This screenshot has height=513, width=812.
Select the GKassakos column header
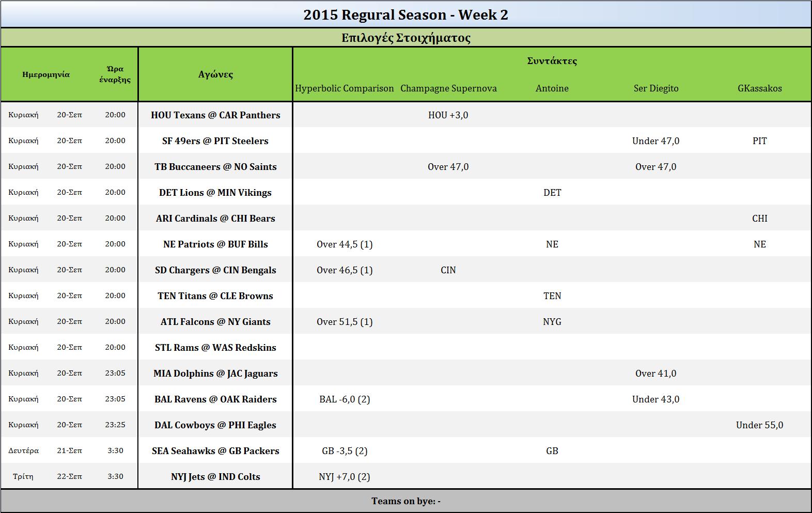pos(760,88)
